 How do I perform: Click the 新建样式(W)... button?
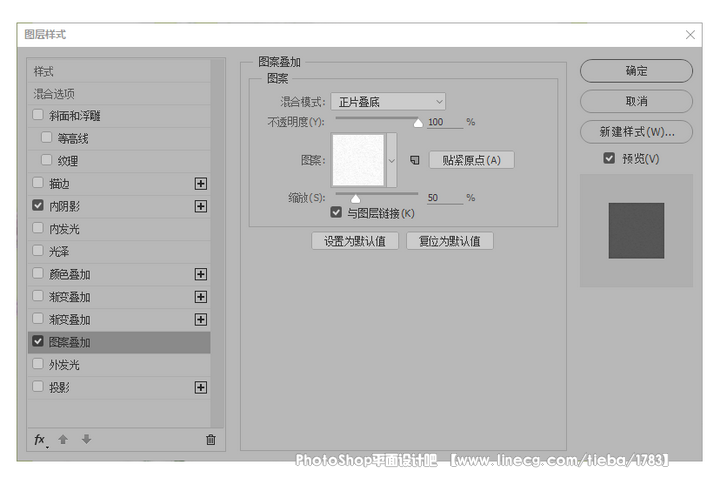tap(636, 132)
